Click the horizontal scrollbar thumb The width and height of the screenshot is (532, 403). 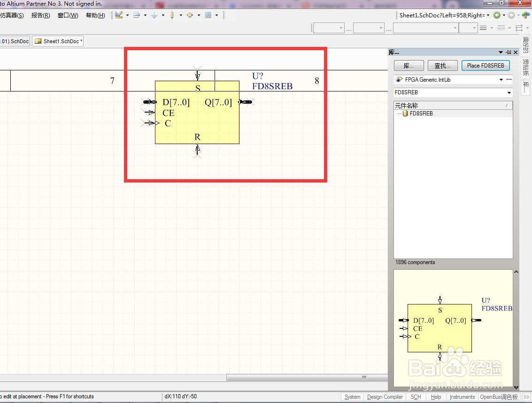pyautogui.click(x=306, y=377)
